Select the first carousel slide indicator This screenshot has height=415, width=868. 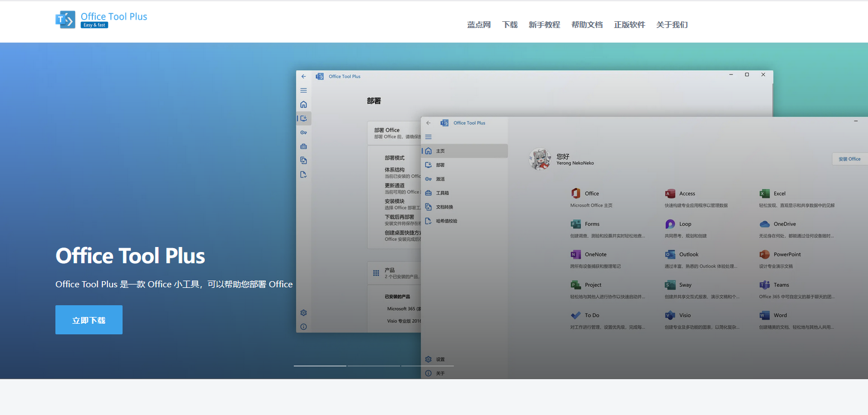click(x=320, y=366)
